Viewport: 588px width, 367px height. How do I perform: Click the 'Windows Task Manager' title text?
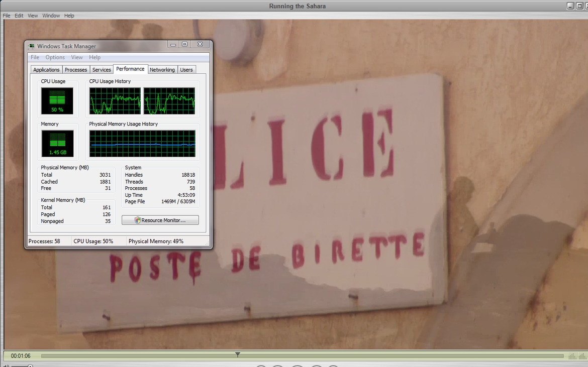tap(66, 46)
